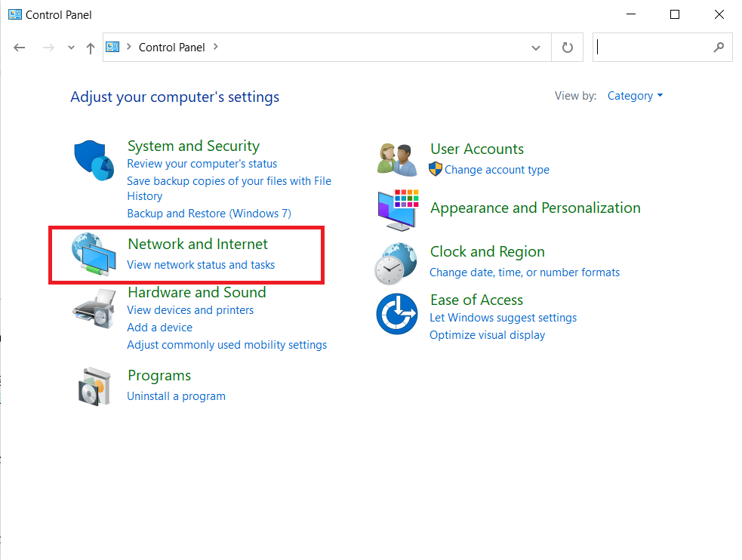Open Appearance and Personalization monitor icon

click(x=397, y=210)
